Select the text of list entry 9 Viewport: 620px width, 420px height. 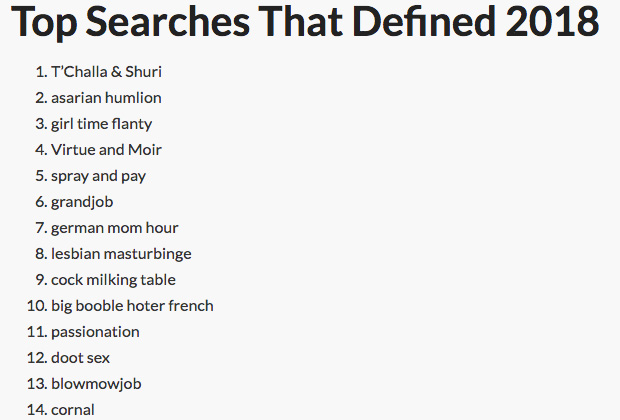pyautogui.click(x=113, y=280)
